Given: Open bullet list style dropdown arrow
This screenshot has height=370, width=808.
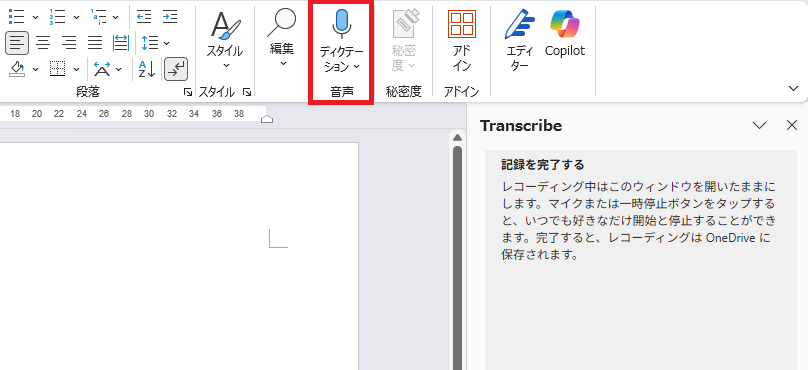Looking at the screenshot, I should point(36,18).
